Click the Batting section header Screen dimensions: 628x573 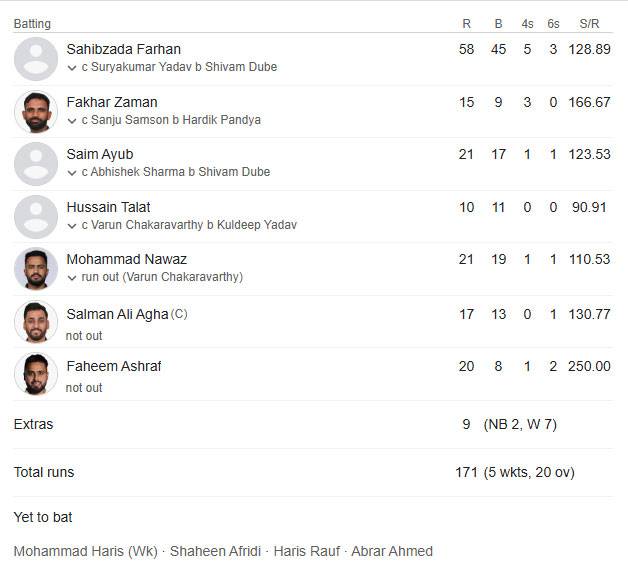coord(32,24)
